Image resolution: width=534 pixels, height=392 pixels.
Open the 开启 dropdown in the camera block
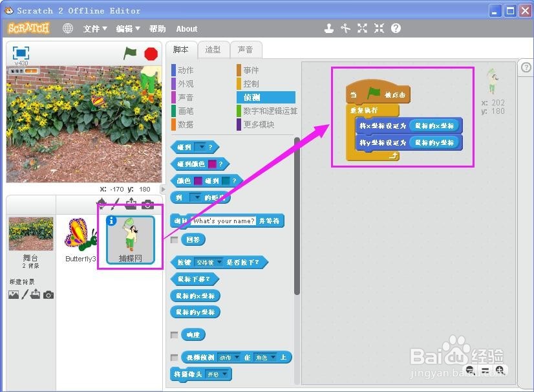216,374
